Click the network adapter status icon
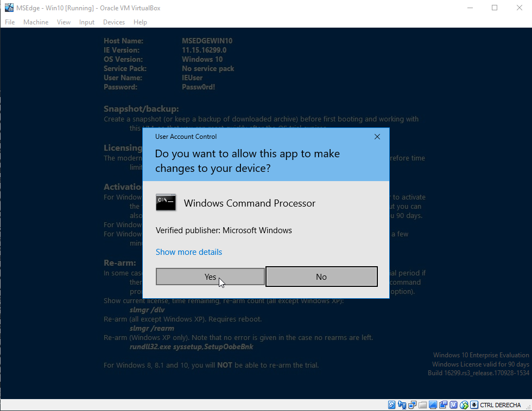Screen dimensions: 532x411 click(412, 405)
